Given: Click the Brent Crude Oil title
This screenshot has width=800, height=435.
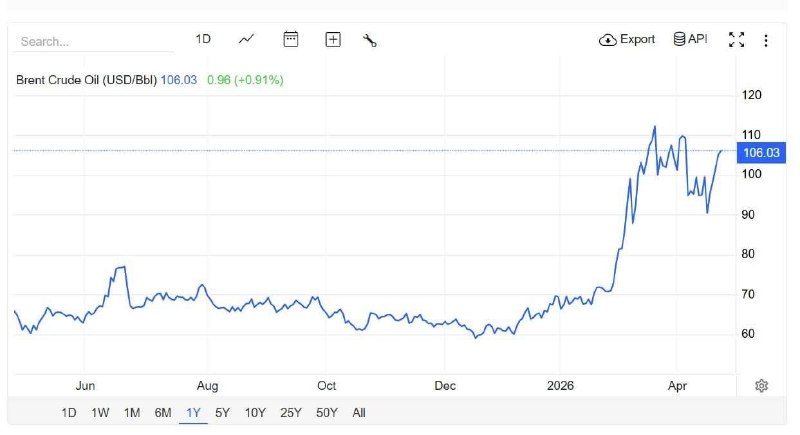Looking at the screenshot, I should point(85,79).
